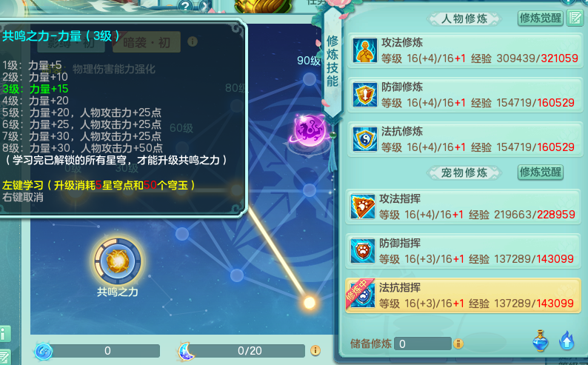Switch to the 修炼技能 vertical tab
Screen dimensions: 588x365
(x=333, y=62)
